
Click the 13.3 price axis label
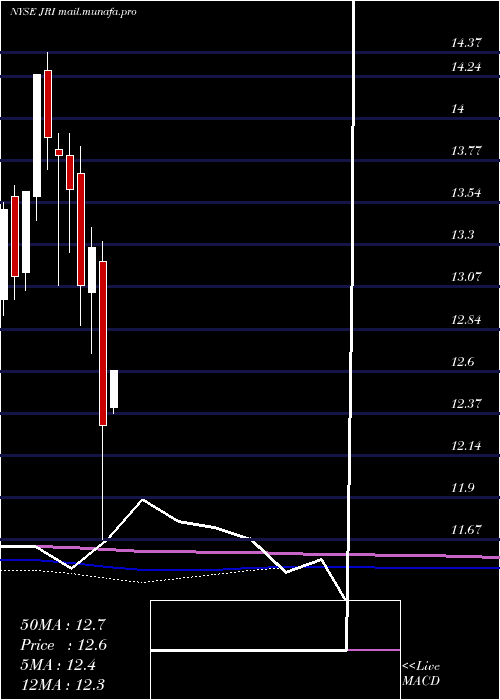click(462, 235)
